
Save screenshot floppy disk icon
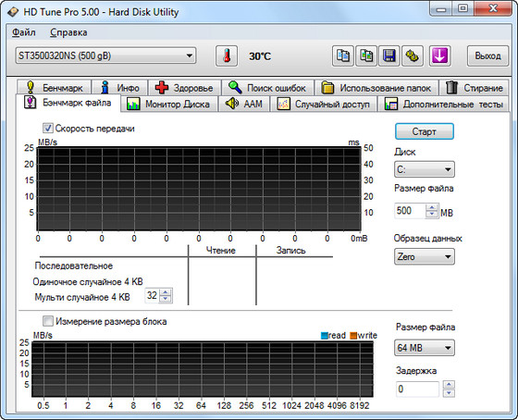[389, 56]
